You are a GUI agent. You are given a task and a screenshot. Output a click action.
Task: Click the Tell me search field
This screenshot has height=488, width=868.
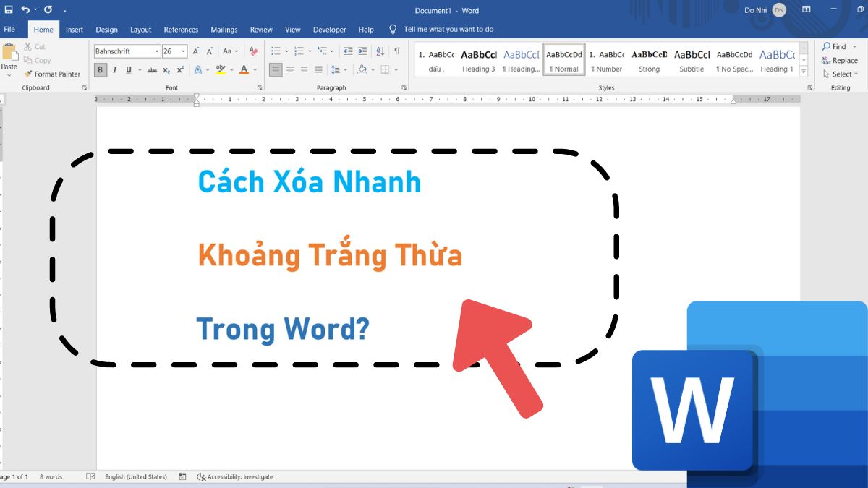(x=448, y=30)
